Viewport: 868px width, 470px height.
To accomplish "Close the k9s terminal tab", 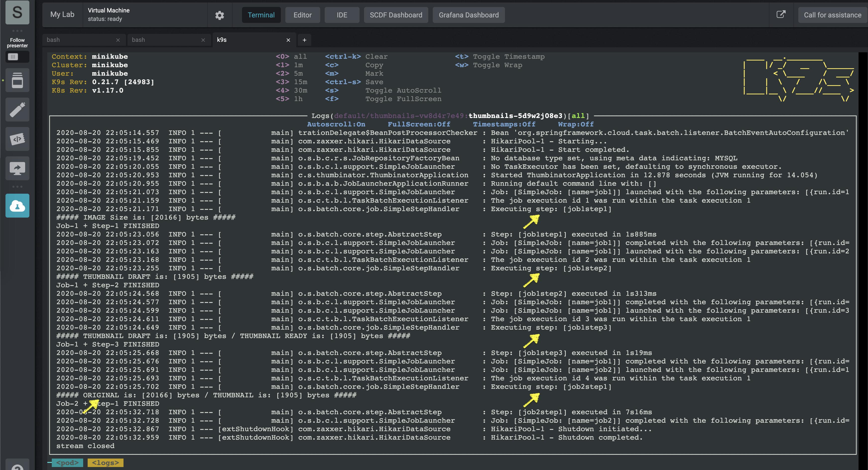I will click(x=288, y=40).
